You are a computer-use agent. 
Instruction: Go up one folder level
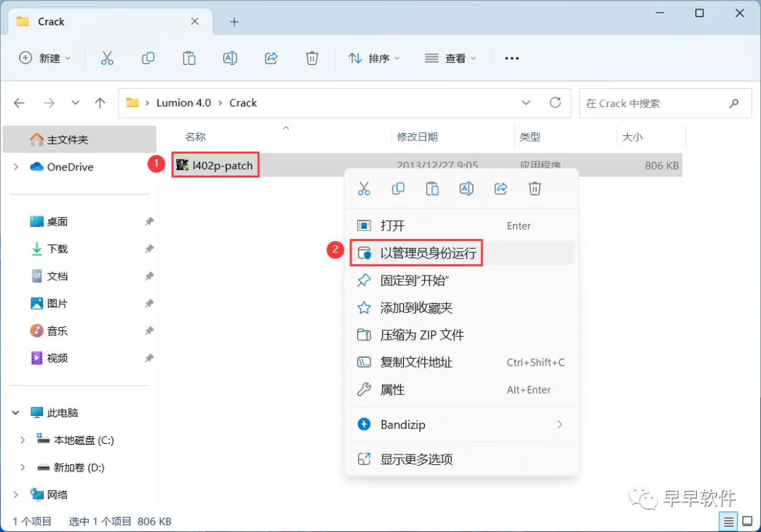(100, 103)
